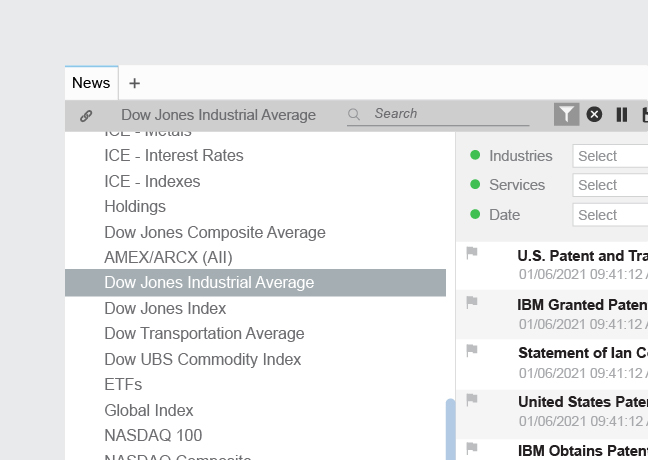This screenshot has width=648, height=460.
Task: Open the Services Select dropdown
Action: 610,185
